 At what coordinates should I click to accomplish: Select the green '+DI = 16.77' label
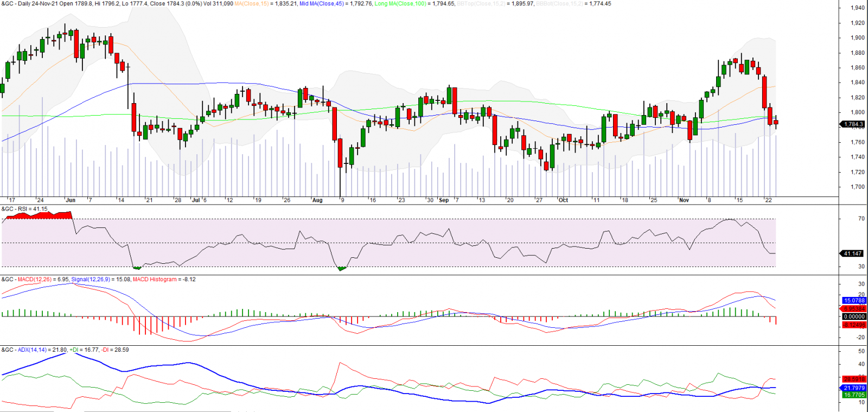tap(84, 350)
